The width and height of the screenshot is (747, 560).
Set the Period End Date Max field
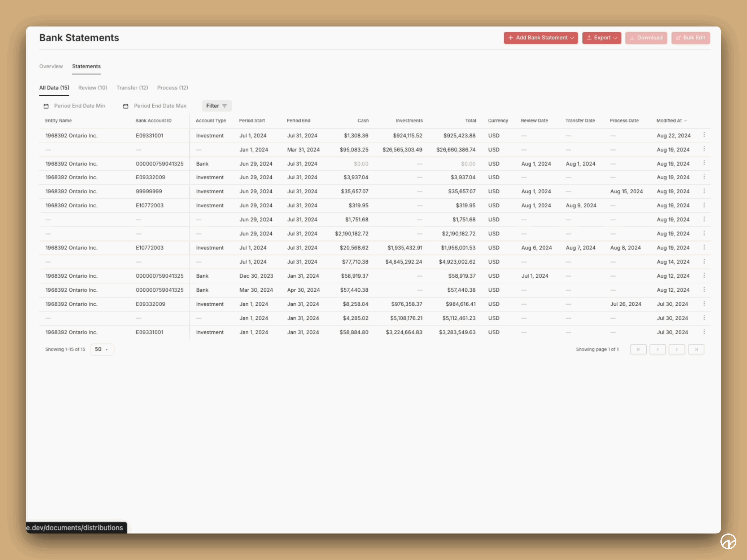click(x=155, y=106)
